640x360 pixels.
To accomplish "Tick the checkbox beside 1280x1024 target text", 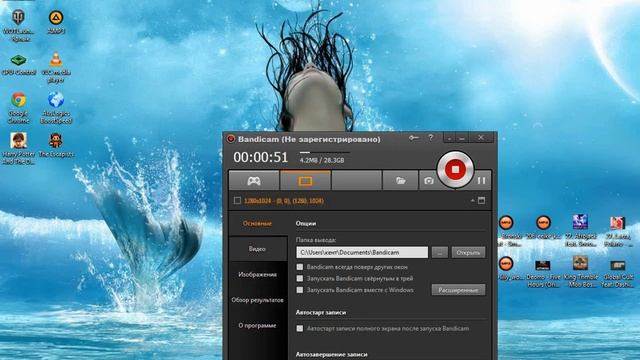I will [237, 200].
